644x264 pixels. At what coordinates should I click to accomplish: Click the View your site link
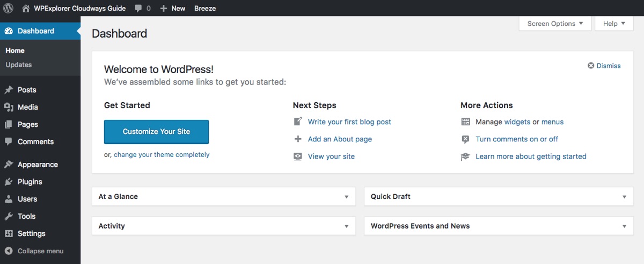tap(331, 156)
